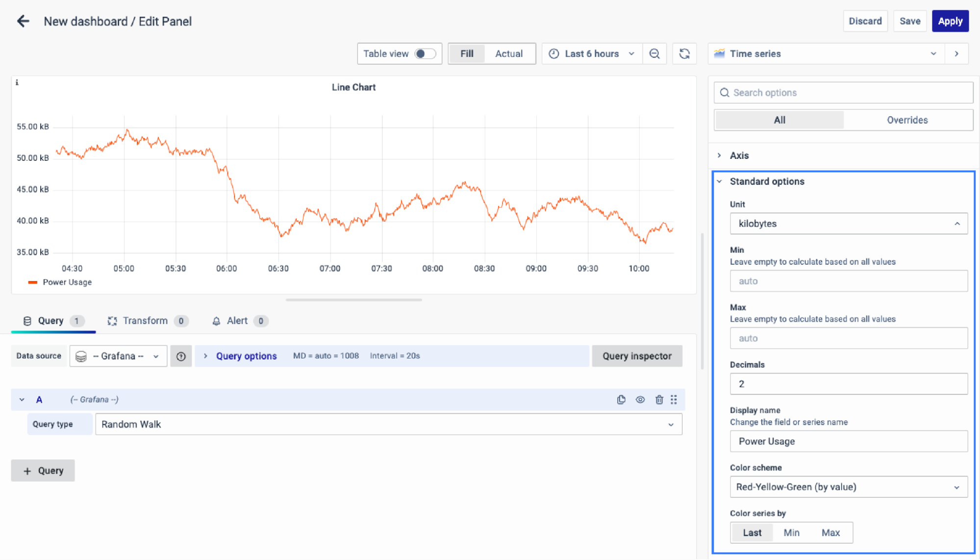980x560 pixels.
Task: Open the data source help icon
Action: coord(181,356)
